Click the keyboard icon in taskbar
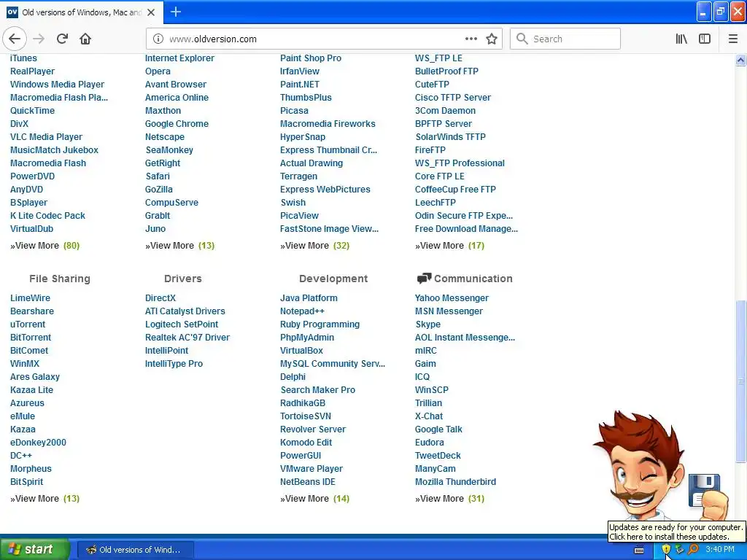This screenshot has width=747, height=560. tap(639, 550)
